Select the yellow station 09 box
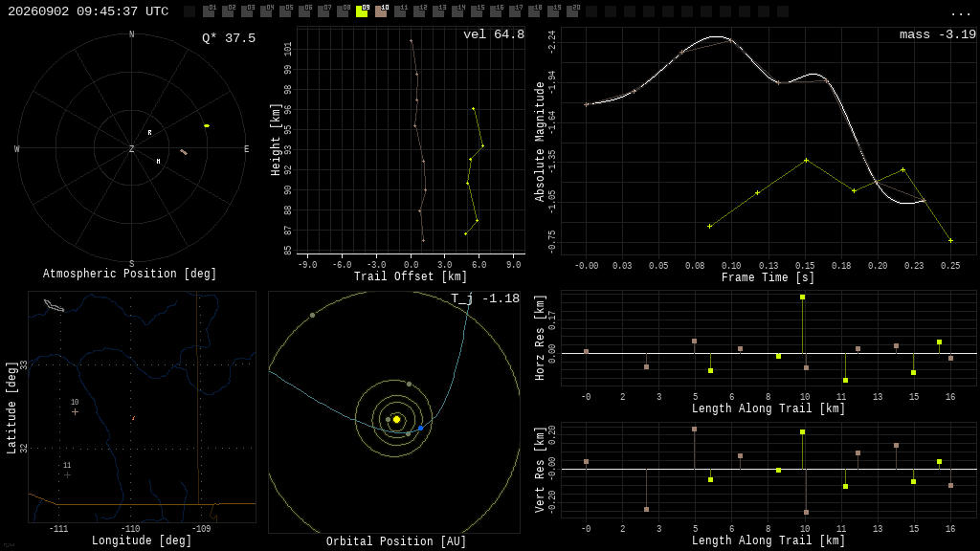Screen dimensions: 980x551 362,11
